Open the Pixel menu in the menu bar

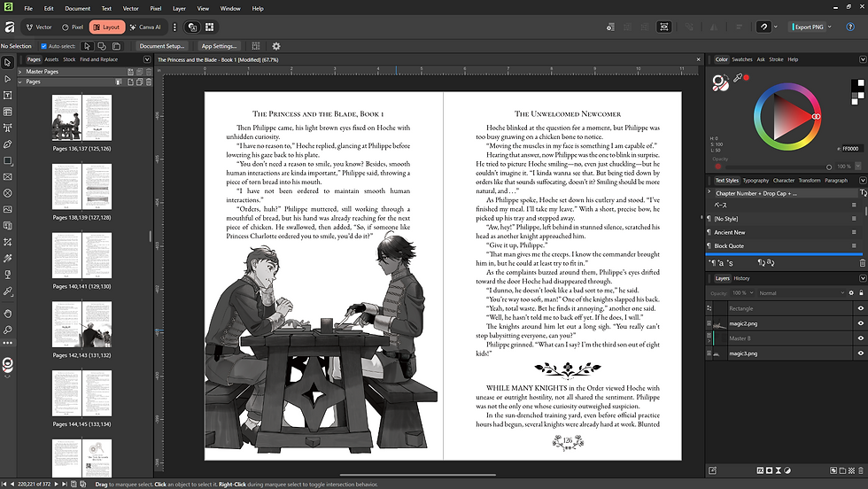point(156,8)
